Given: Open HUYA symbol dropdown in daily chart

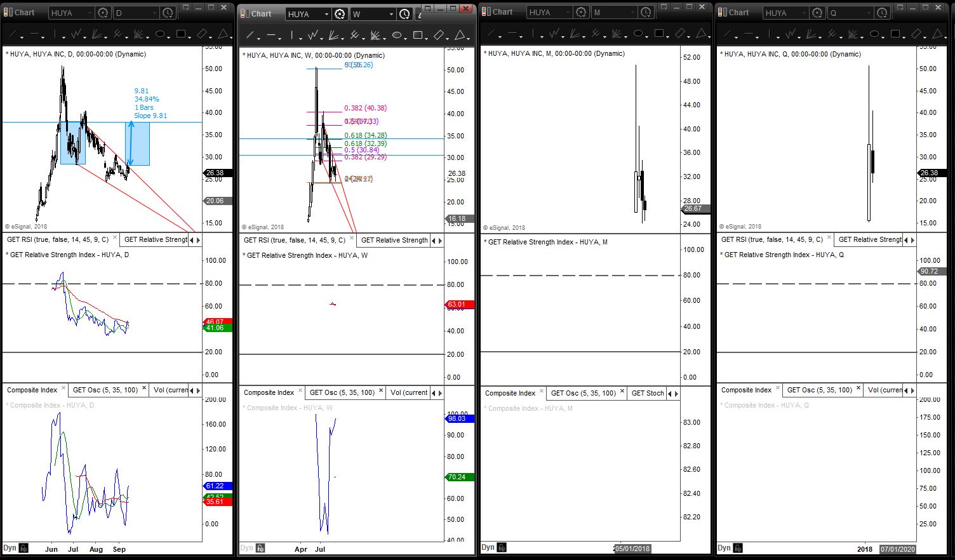Looking at the screenshot, I should 71,13.
